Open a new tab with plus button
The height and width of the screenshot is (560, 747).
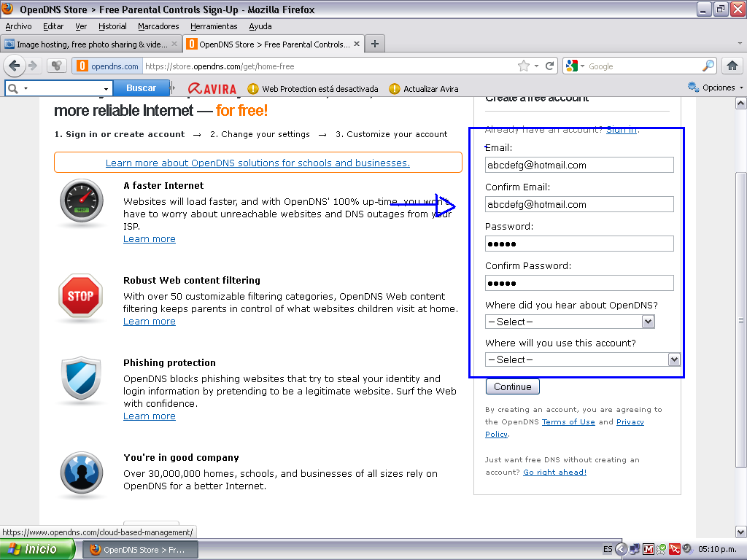tap(375, 44)
